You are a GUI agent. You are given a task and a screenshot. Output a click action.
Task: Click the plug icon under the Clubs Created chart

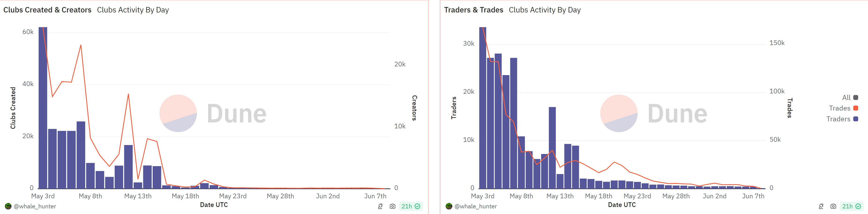380,206
